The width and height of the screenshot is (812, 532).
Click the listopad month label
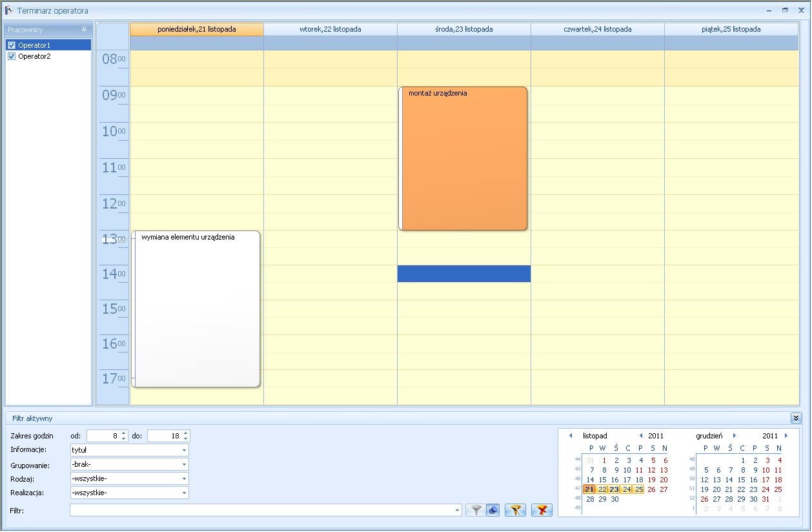[594, 436]
